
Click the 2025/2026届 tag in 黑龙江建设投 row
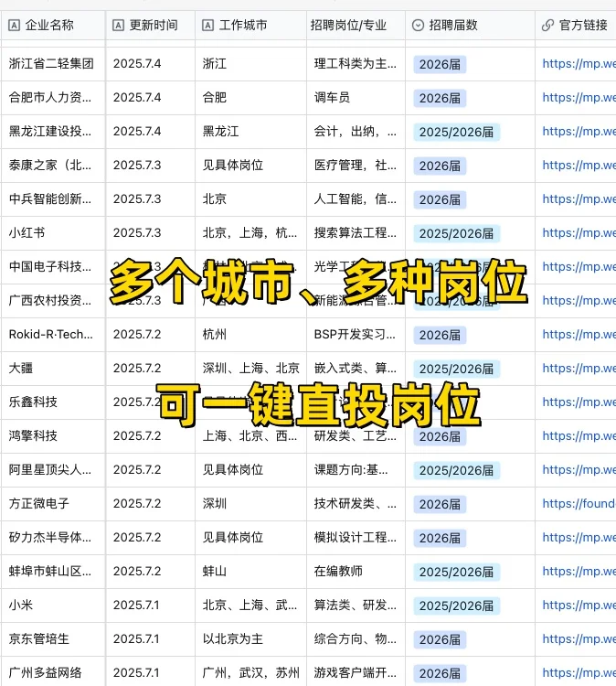click(x=456, y=132)
